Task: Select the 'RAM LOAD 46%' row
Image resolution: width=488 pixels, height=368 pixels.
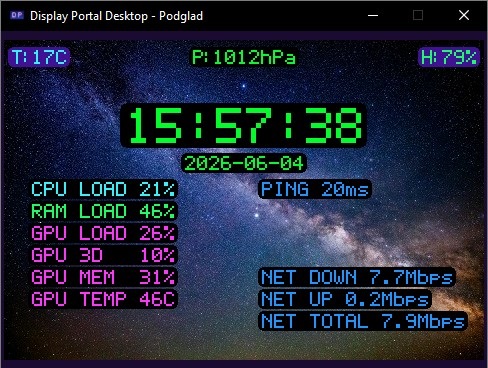Action: click(103, 211)
